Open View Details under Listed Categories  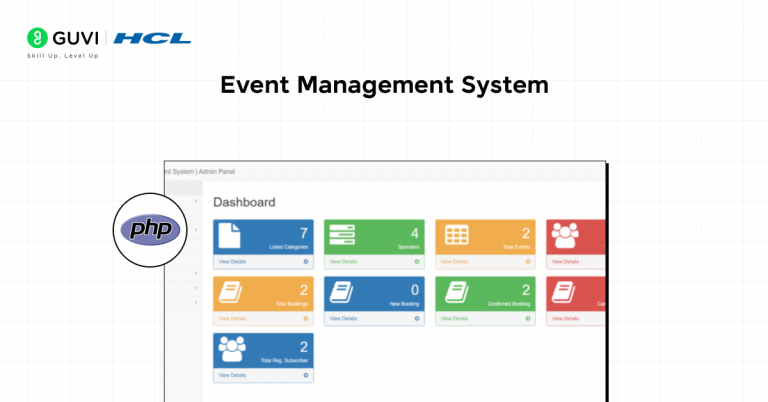(x=231, y=262)
